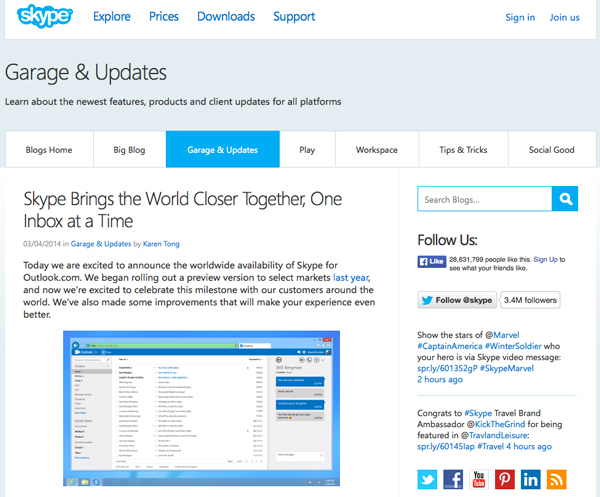Switch to the Big Blog tab
Screen dimensions: 600x497
pos(129,150)
